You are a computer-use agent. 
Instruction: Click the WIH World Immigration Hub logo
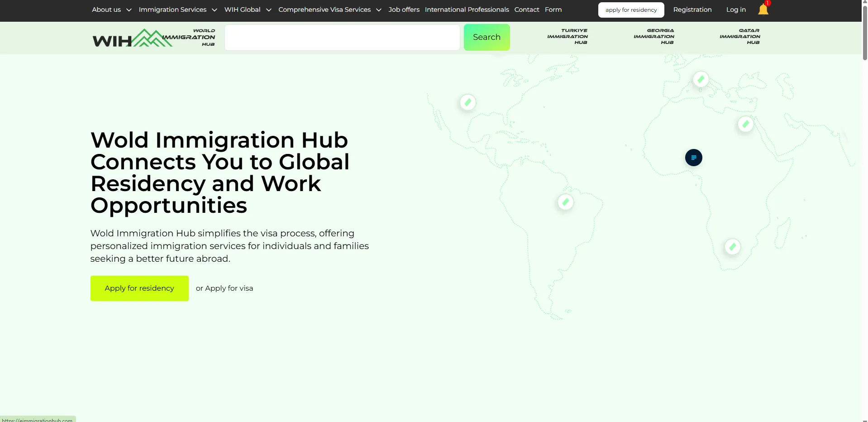(154, 38)
